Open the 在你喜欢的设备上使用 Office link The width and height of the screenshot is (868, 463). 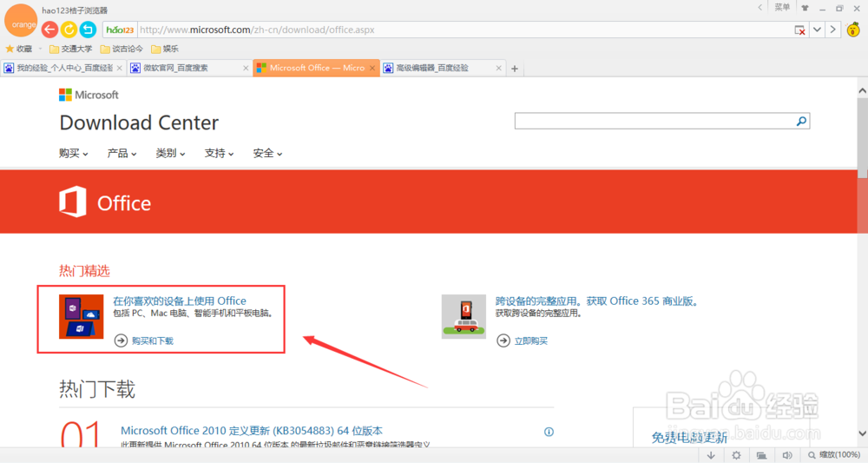coord(180,301)
